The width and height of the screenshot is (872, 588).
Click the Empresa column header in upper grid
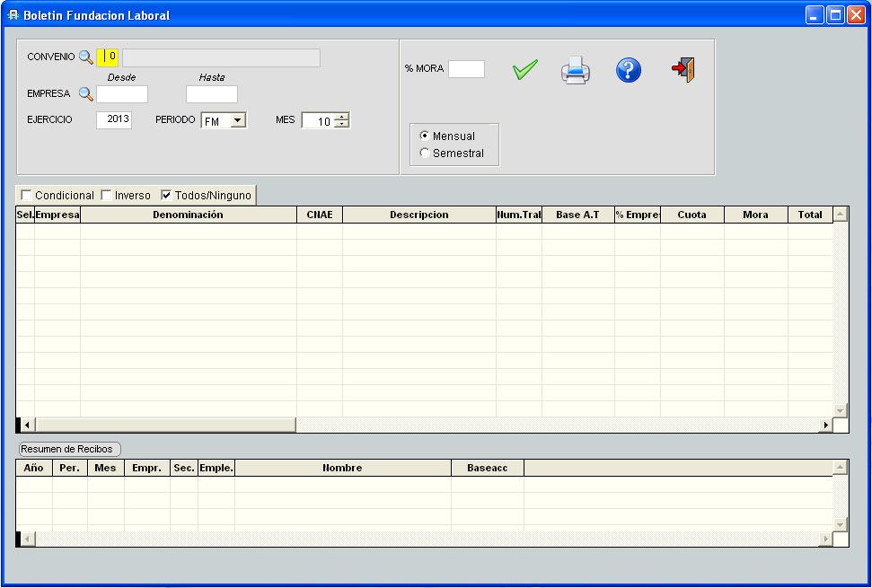(x=57, y=215)
